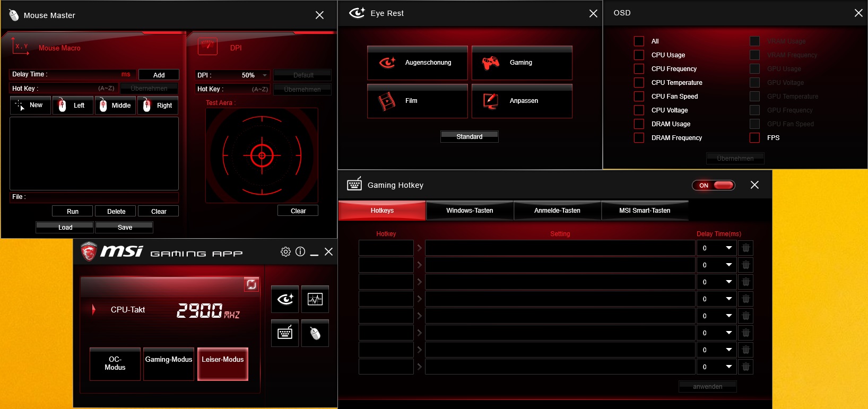Select Leiser-Modus in Gaming App
Screen dimensions: 868x409
click(x=223, y=364)
